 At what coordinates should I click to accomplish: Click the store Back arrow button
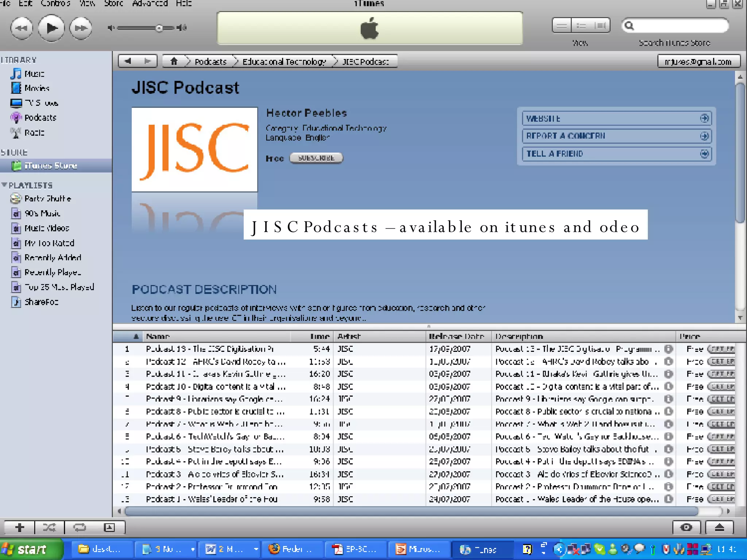point(128,61)
